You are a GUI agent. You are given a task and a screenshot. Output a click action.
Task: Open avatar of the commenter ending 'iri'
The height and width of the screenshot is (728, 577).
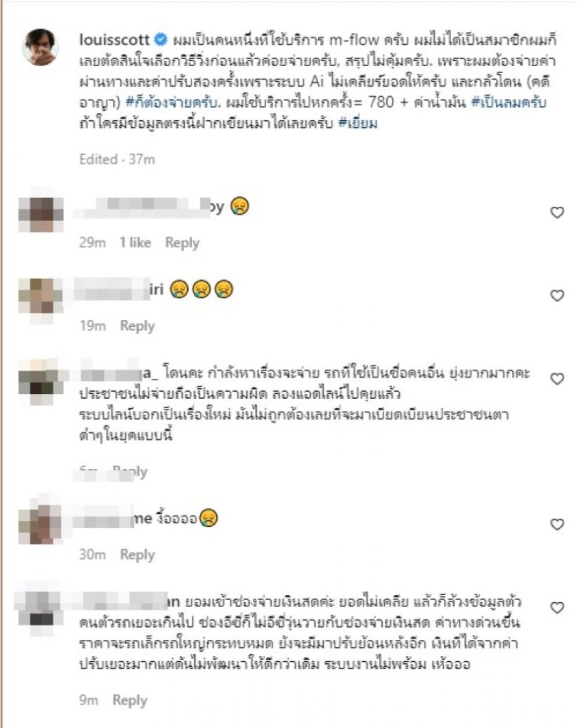click(x=41, y=297)
